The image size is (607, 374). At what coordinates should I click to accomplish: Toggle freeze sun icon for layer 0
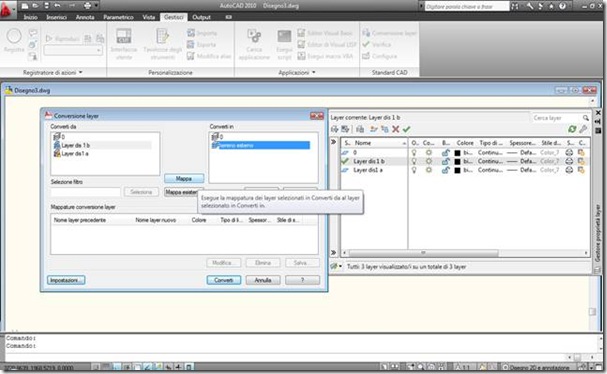(x=429, y=153)
